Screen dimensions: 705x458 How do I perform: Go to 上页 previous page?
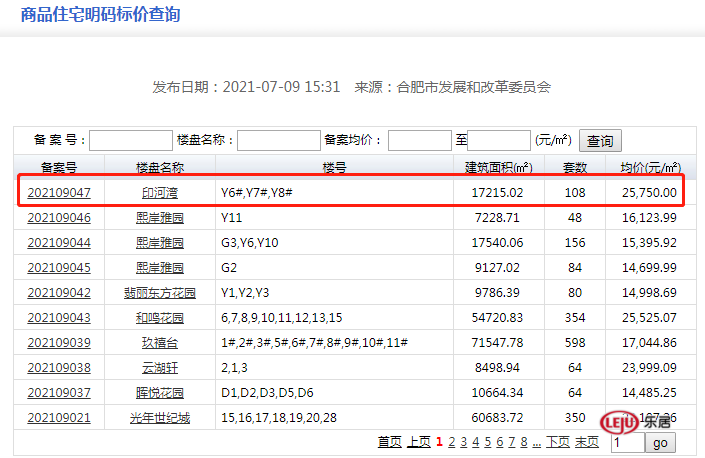pos(419,442)
